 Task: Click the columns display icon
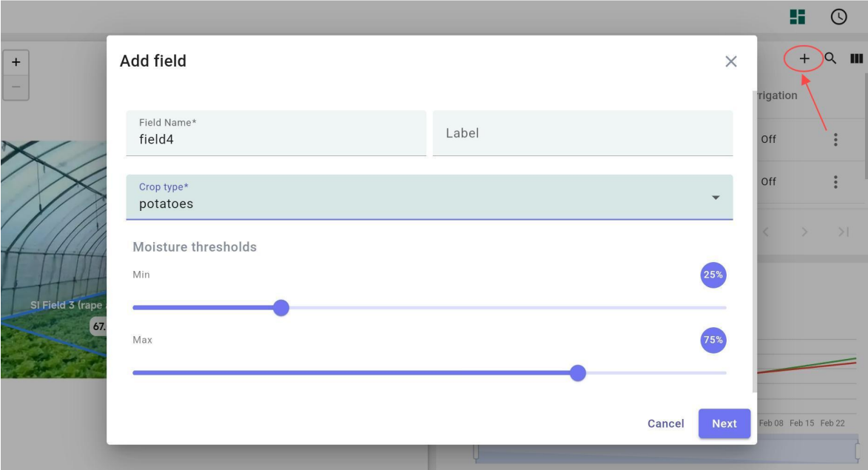pos(856,58)
